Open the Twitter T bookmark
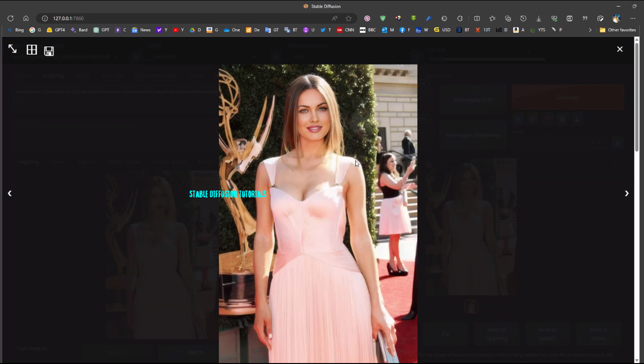644x364 pixels. pyautogui.click(x=326, y=30)
